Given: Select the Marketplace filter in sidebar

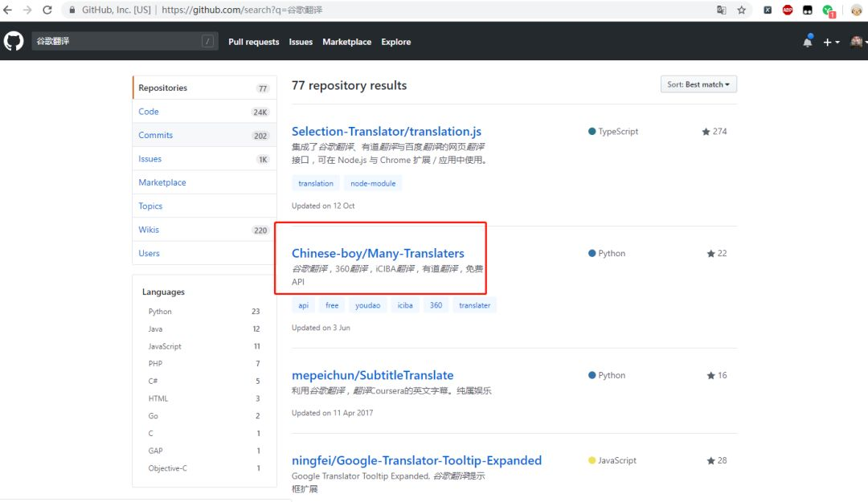Looking at the screenshot, I should (204, 182).
